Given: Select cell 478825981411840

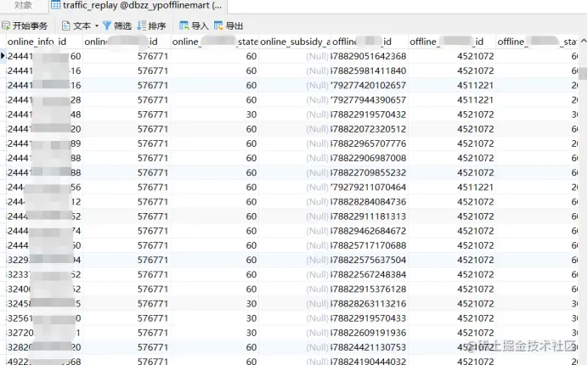Looking at the screenshot, I should [369, 70].
